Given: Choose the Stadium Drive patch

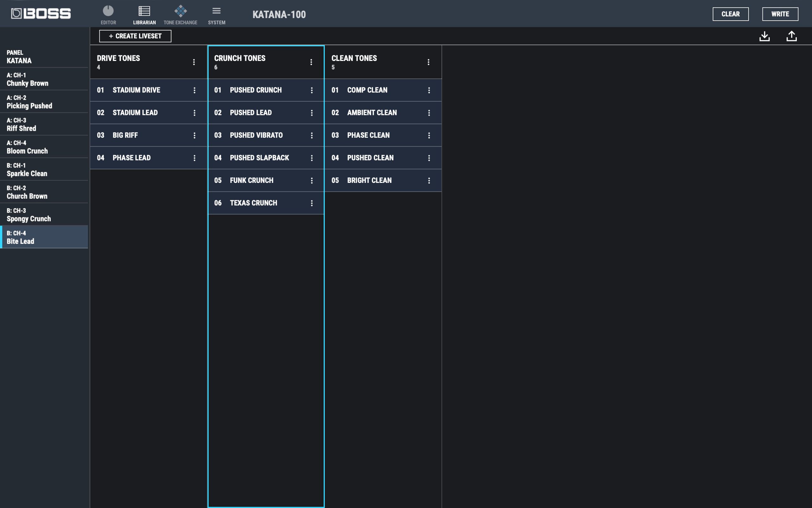Looking at the screenshot, I should 149,90.
